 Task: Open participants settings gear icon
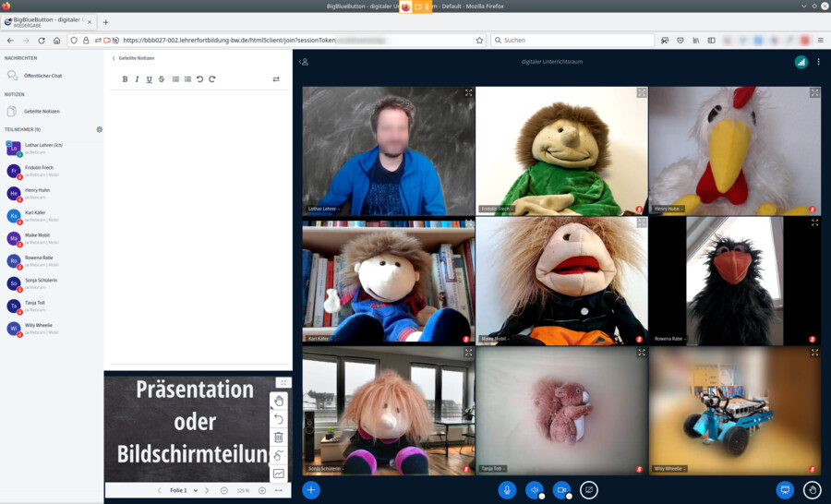(x=100, y=129)
